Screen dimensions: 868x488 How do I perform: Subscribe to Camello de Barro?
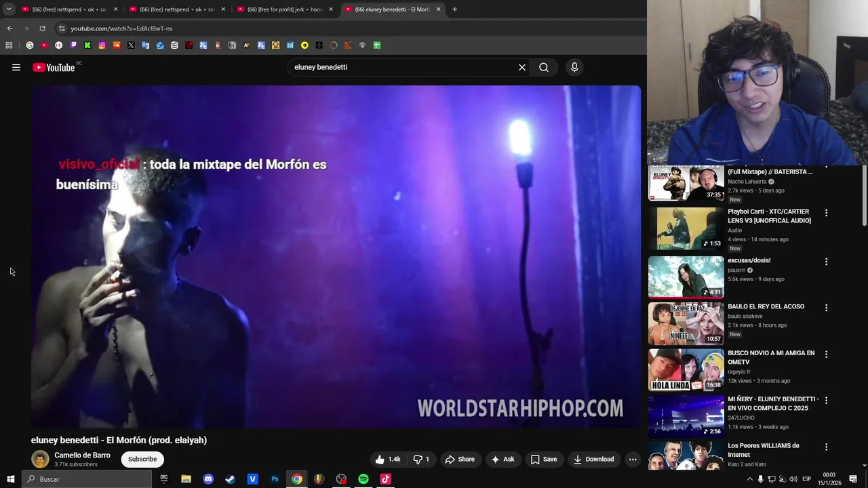142,459
